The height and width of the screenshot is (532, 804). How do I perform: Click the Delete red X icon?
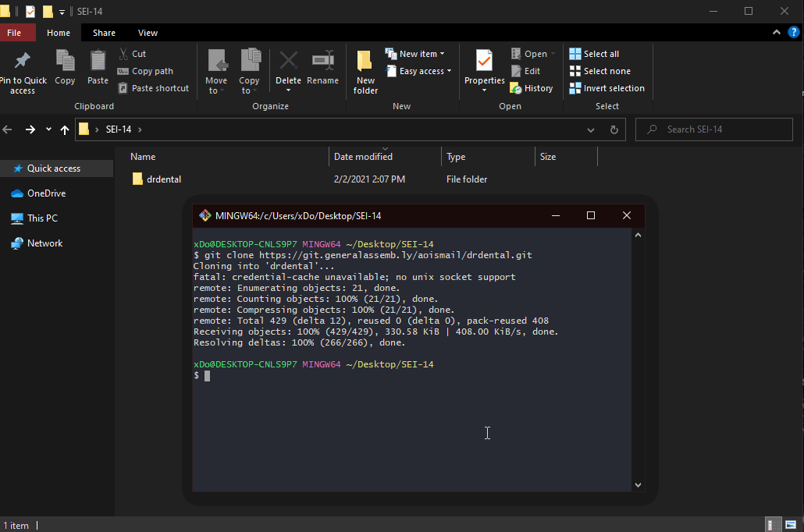tap(288, 62)
